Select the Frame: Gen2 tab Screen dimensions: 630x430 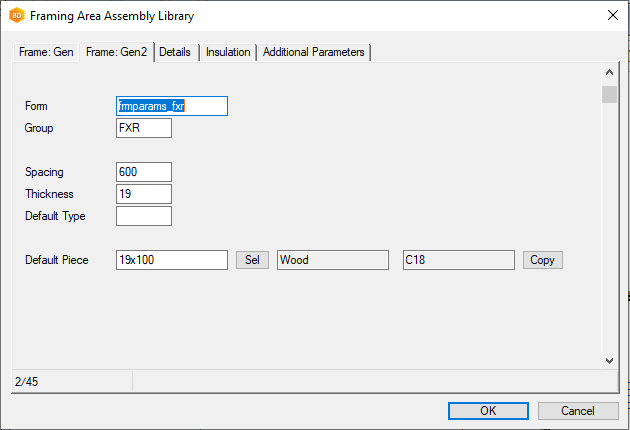click(117, 51)
